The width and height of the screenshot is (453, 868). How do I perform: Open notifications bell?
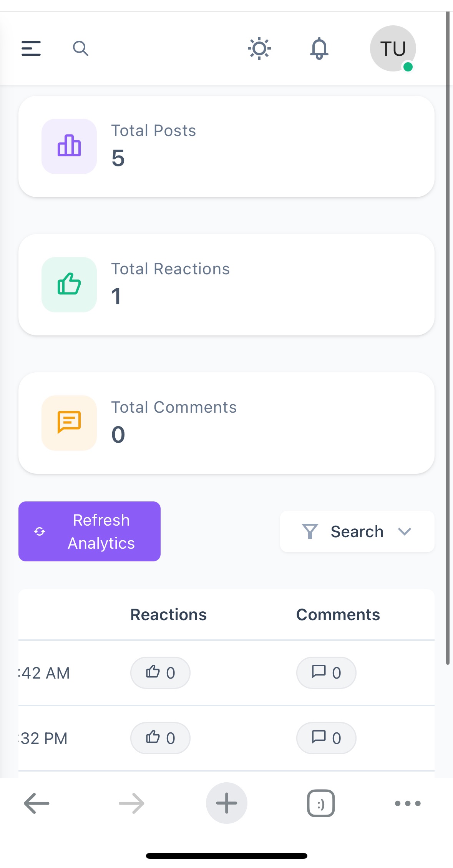(319, 48)
